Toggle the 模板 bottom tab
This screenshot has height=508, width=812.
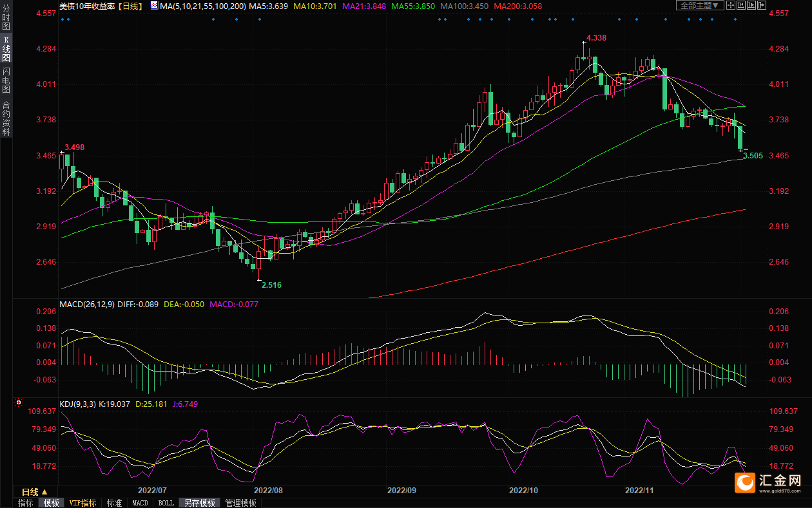(51, 503)
